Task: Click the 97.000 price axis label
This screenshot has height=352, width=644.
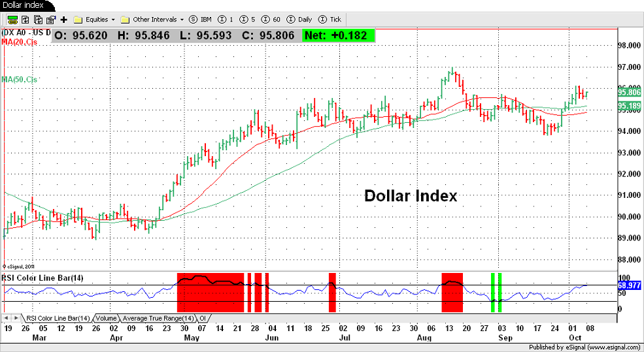Action: pyautogui.click(x=629, y=67)
